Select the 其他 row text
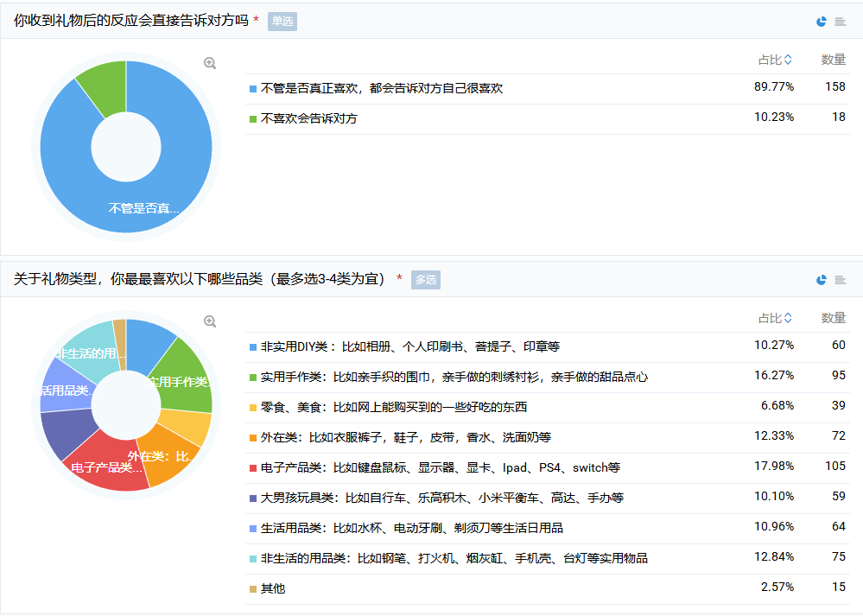Screen dimensions: 863x616 coord(272,588)
